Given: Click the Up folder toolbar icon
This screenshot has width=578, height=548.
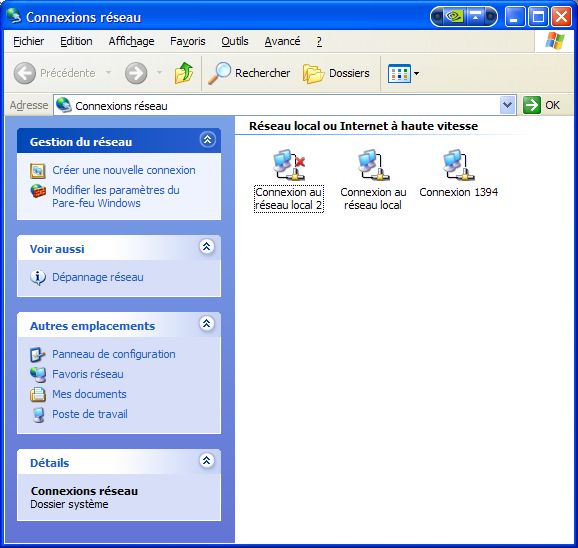Looking at the screenshot, I should pyautogui.click(x=184, y=73).
